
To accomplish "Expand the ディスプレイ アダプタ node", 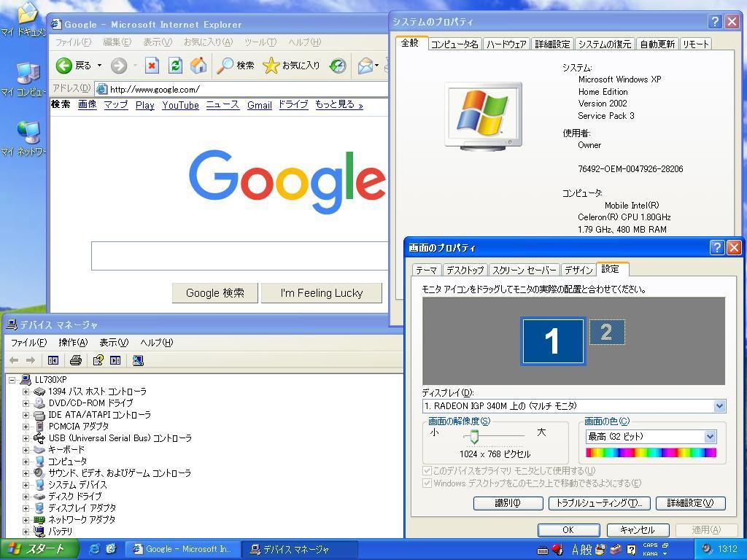I will pyautogui.click(x=26, y=508).
